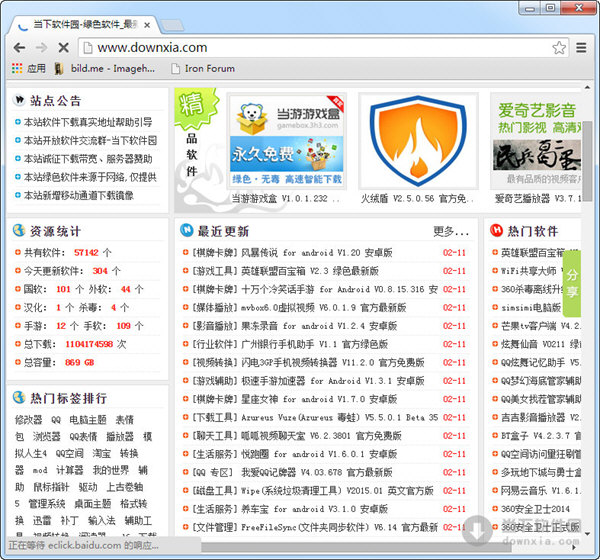
Task: Open 本站开放软件交流群 notice link
Action: 90,140
